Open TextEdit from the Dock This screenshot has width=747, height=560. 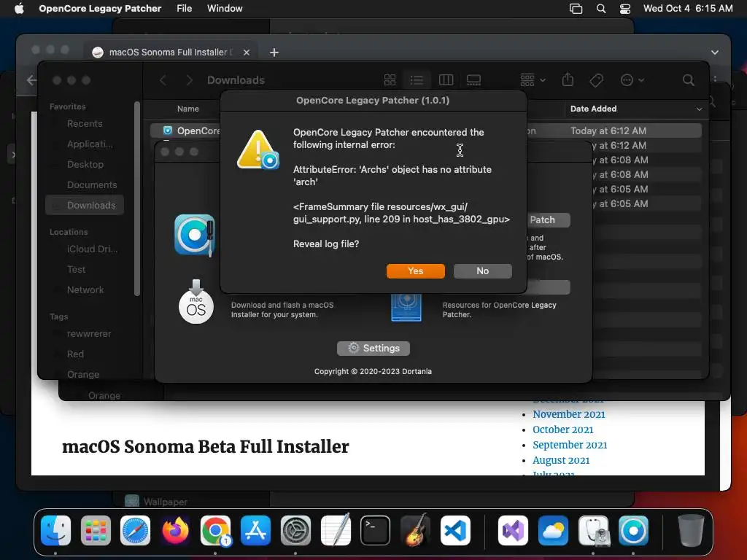click(336, 530)
